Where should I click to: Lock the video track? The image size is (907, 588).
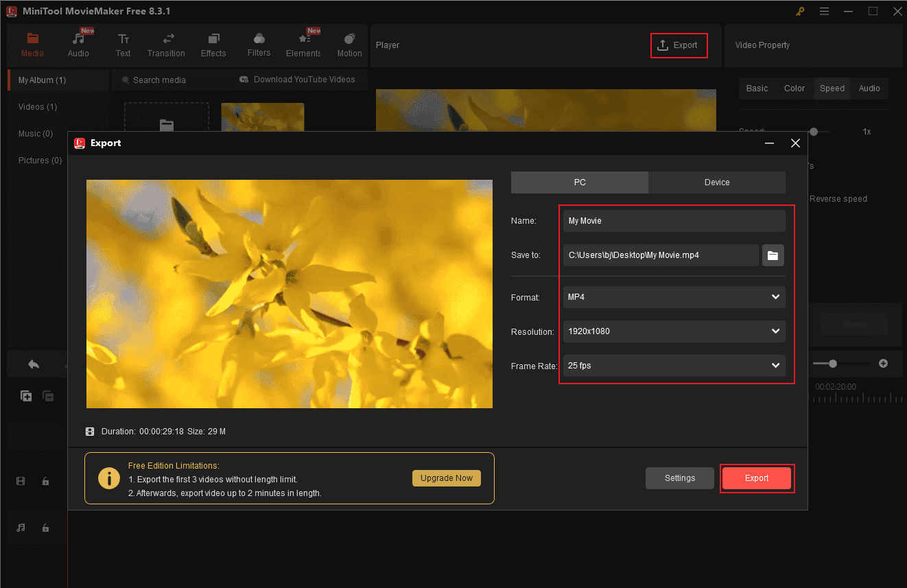45,481
